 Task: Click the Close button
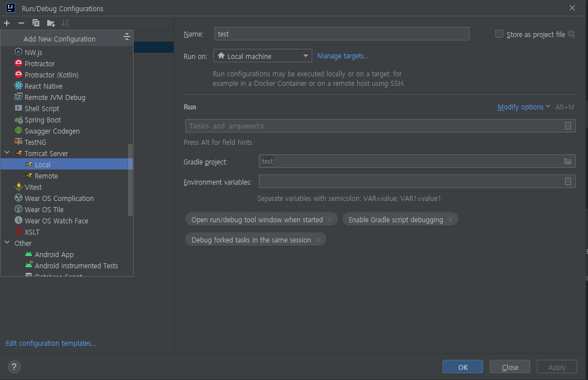[x=510, y=367]
